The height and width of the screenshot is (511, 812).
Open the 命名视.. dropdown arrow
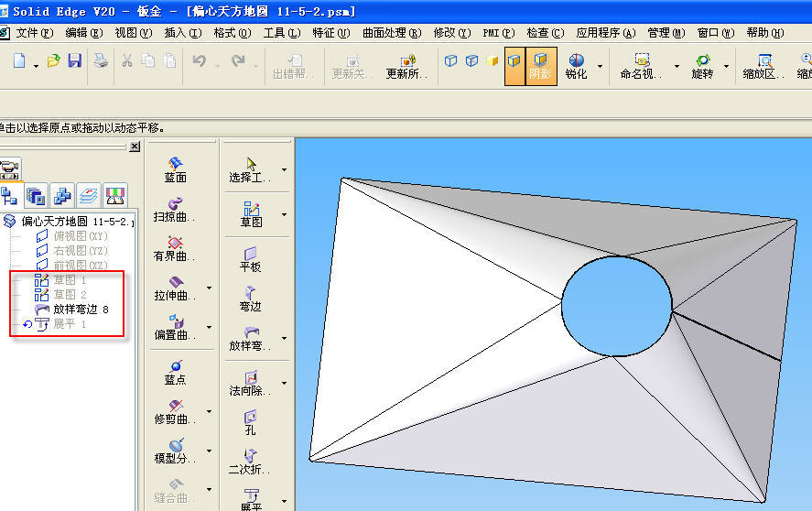(677, 66)
